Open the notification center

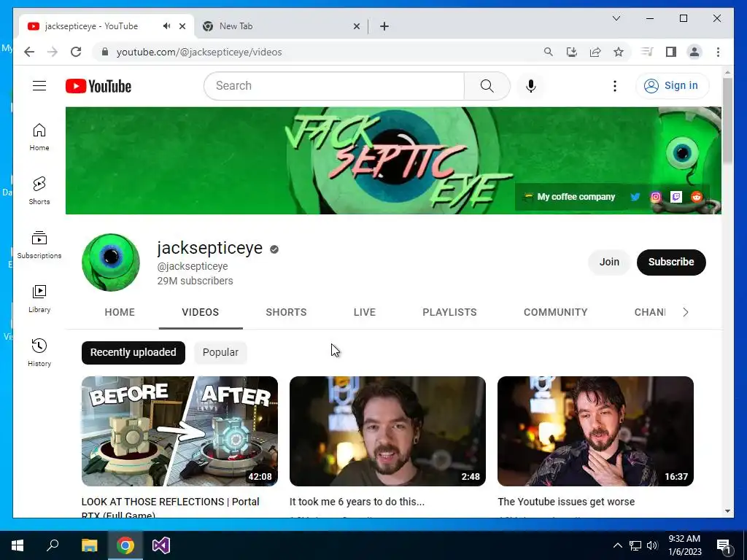[724, 545]
